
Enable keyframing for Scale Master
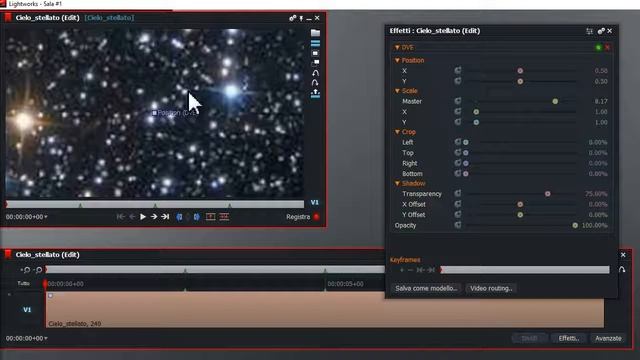point(458,101)
